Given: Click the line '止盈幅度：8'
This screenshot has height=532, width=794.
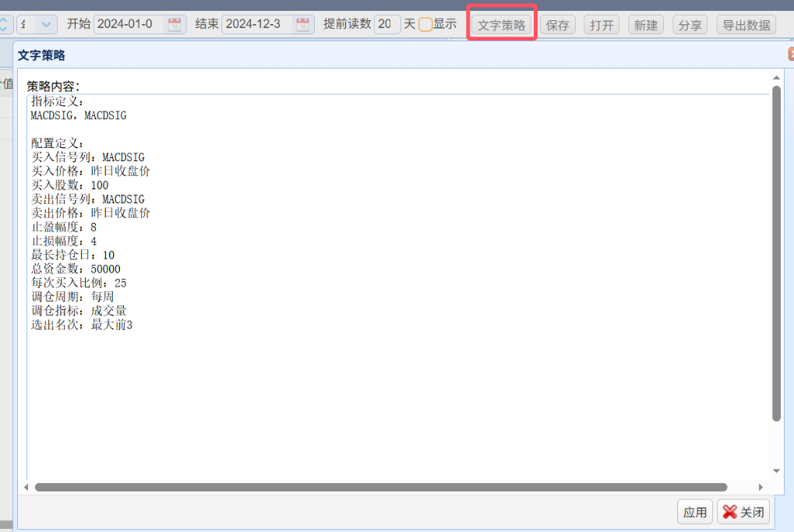Looking at the screenshot, I should point(63,227).
